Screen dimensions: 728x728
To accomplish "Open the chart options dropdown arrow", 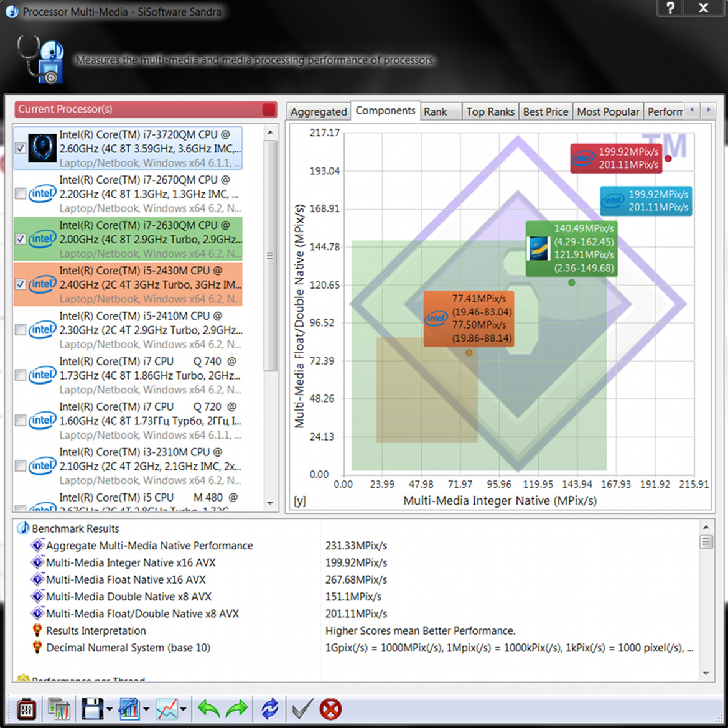I will [146, 709].
